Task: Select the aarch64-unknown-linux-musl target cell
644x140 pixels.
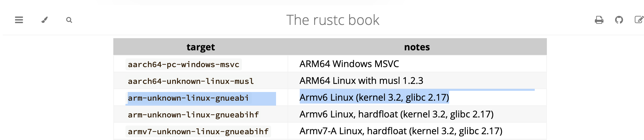Action: pyautogui.click(x=191, y=81)
